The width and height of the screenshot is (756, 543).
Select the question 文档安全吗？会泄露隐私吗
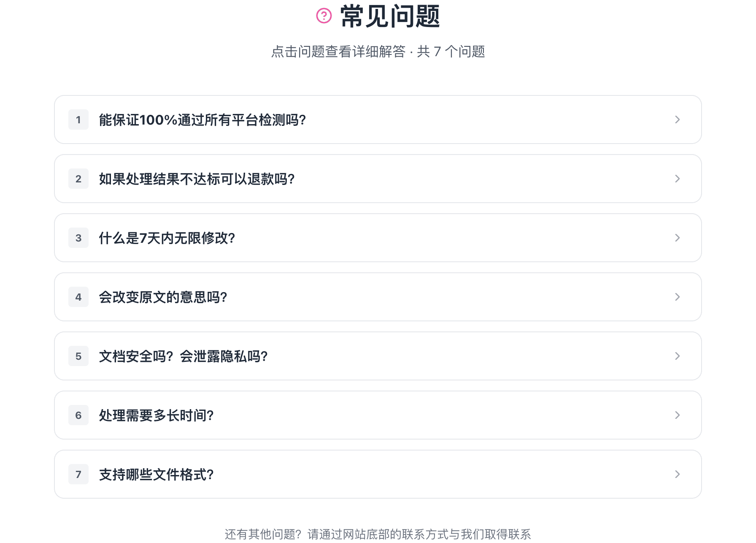183,356
